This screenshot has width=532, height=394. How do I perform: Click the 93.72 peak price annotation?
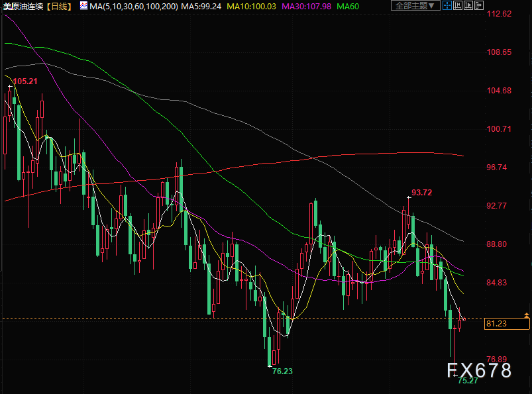422,193
